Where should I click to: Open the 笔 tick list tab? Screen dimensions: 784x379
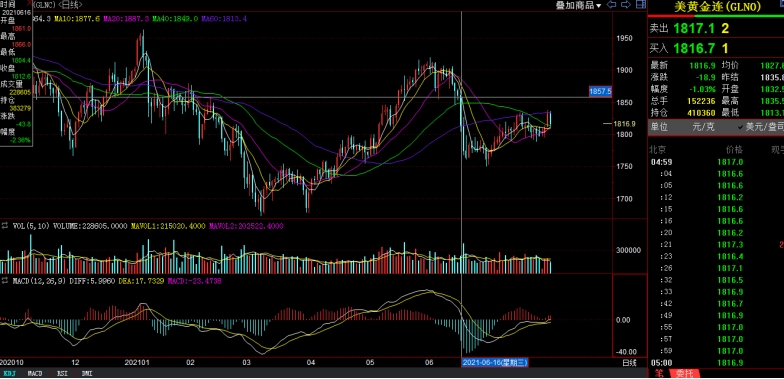(660, 374)
